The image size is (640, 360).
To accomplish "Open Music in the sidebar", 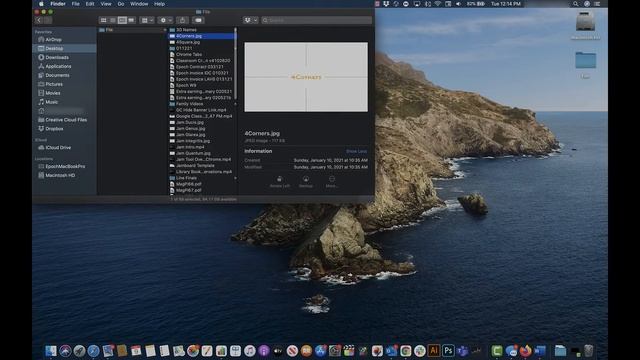I will [x=51, y=102].
